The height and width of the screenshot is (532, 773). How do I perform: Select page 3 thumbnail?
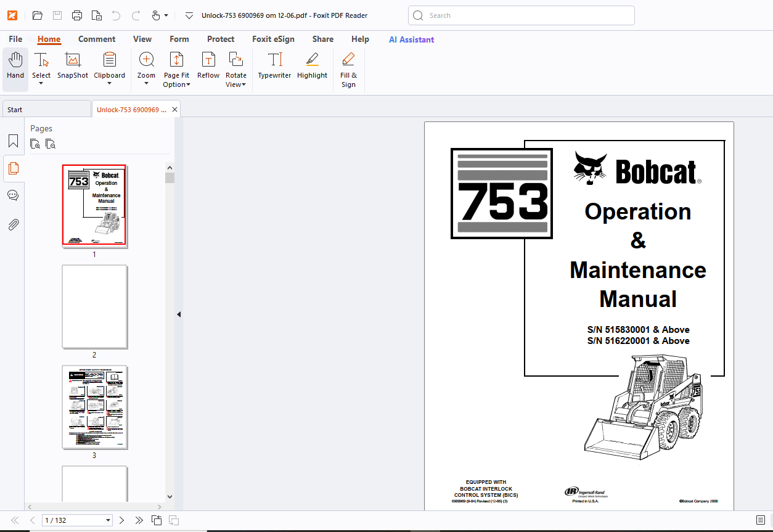tap(94, 407)
